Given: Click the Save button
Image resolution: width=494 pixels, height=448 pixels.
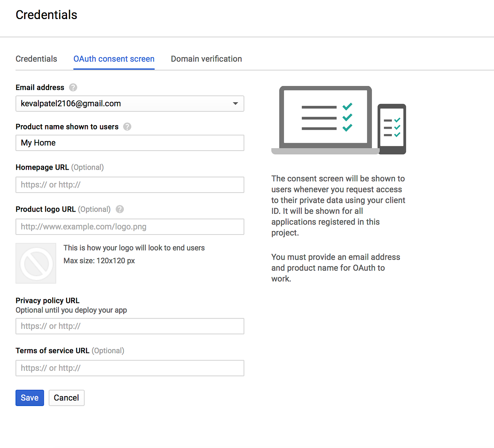Looking at the screenshot, I should tap(30, 398).
